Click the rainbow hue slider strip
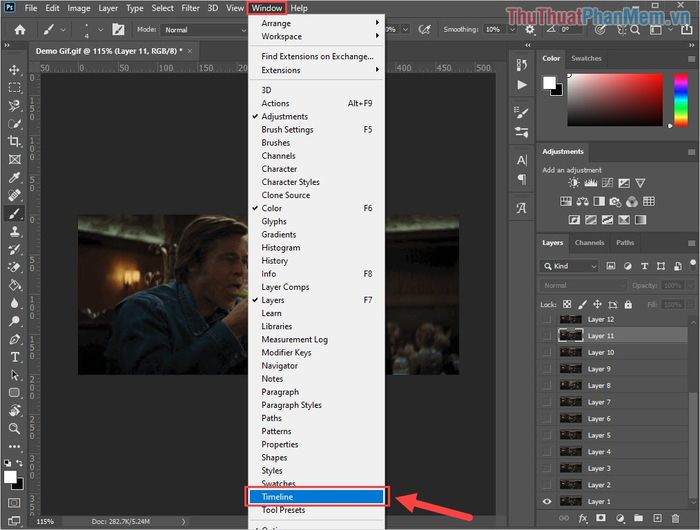 680,100
